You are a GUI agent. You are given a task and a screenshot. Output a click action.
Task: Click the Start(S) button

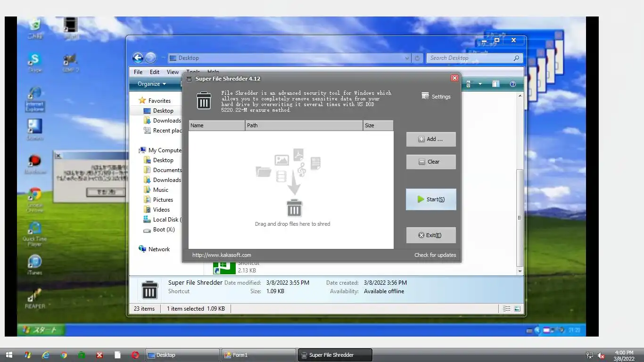pos(431,199)
